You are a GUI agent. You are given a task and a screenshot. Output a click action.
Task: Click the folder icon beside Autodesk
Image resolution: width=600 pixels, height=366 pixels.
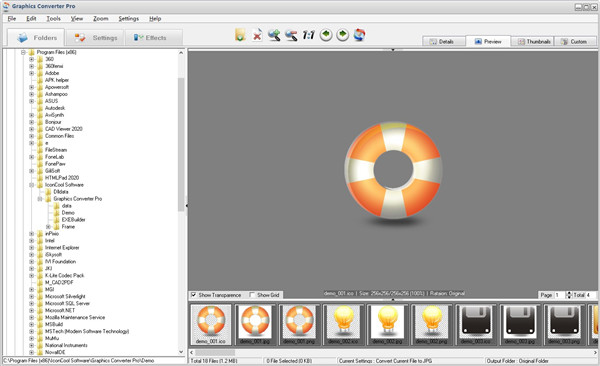[40, 108]
